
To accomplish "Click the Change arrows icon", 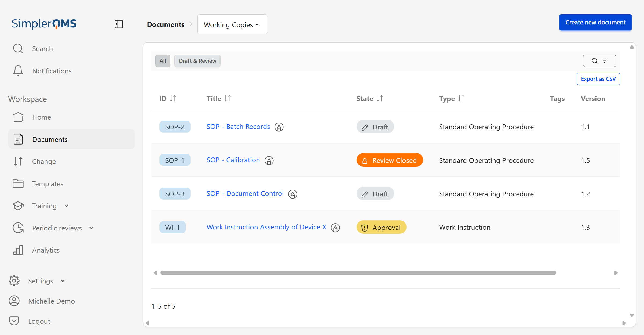I will coord(18,161).
